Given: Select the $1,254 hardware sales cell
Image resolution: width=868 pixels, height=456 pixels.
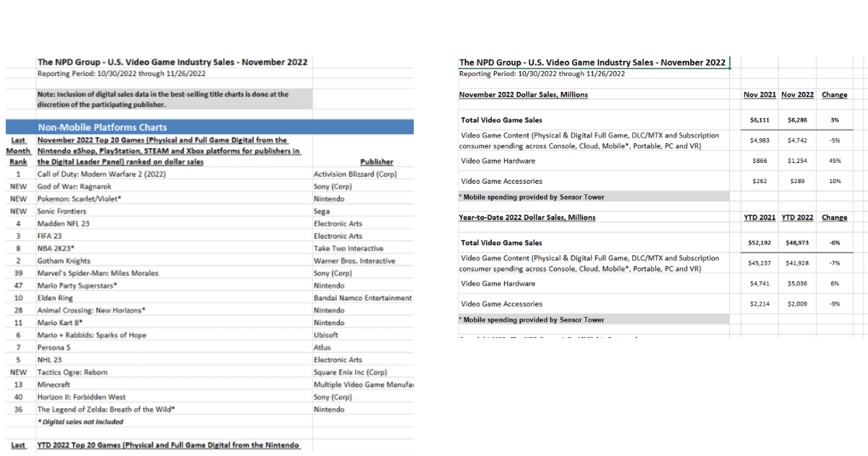Looking at the screenshot, I should point(797,161).
